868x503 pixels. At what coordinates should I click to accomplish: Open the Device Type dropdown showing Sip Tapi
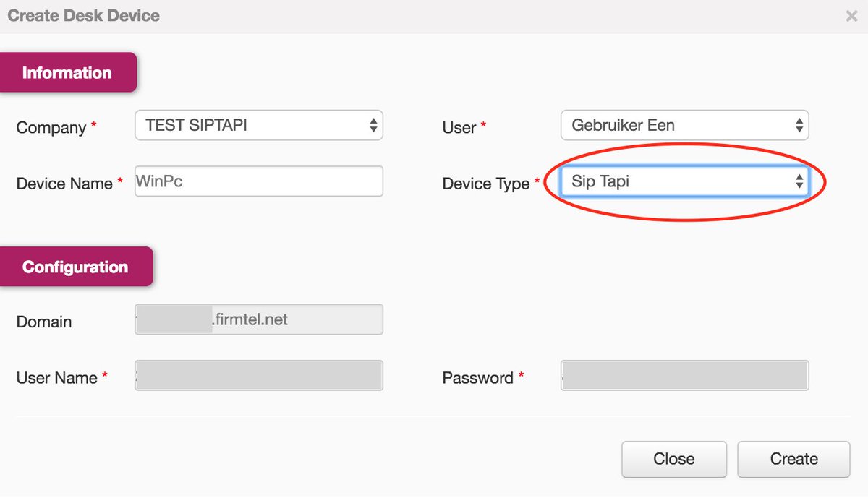click(x=684, y=181)
